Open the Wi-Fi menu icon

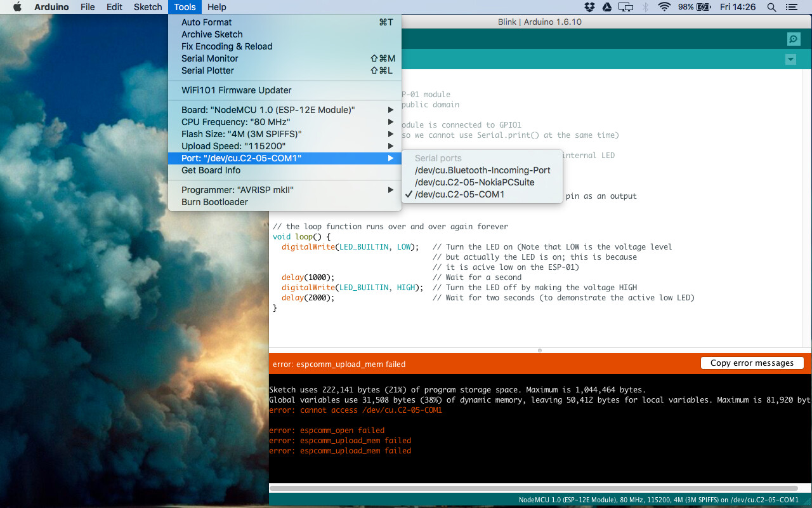coord(664,7)
